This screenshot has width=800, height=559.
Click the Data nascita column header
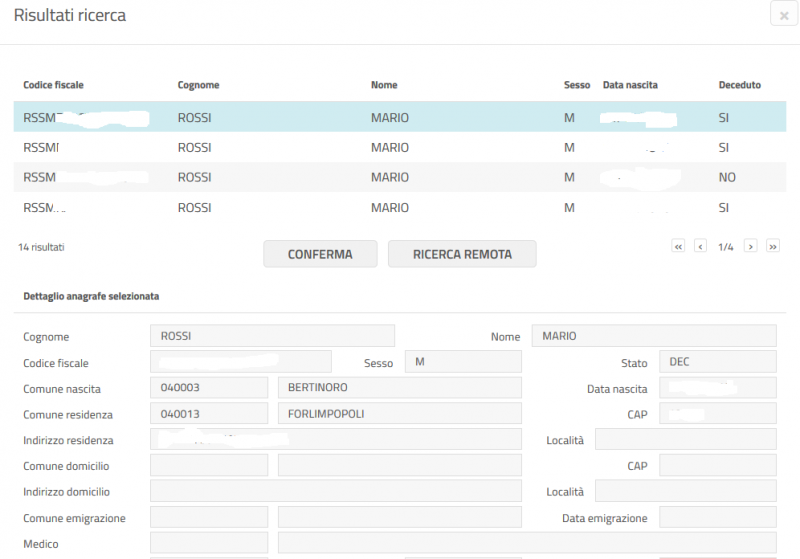click(x=630, y=85)
